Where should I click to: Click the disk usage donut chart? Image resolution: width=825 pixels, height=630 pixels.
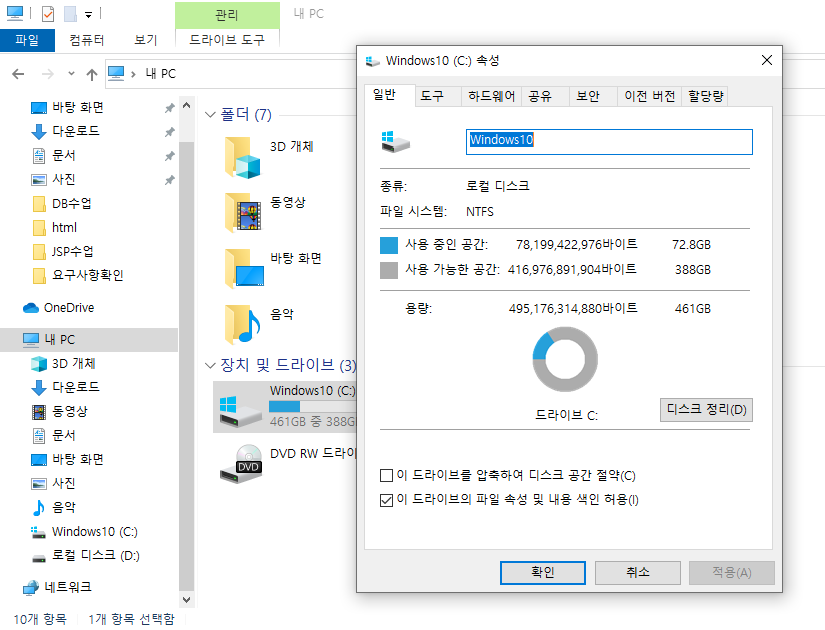point(565,359)
